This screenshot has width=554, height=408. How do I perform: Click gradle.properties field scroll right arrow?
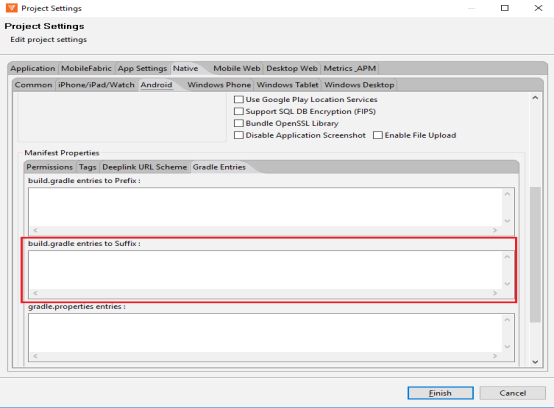click(495, 356)
